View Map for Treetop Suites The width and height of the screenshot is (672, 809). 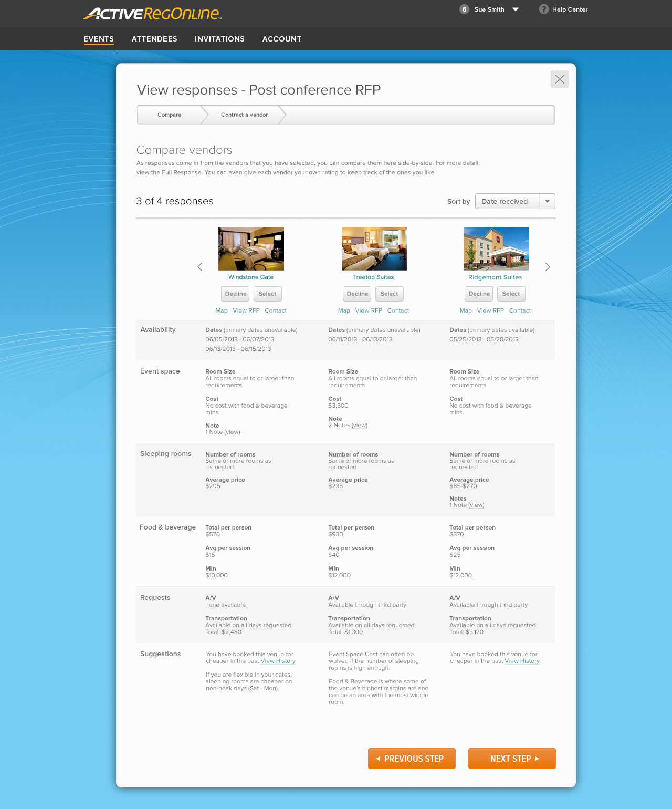[x=344, y=311]
